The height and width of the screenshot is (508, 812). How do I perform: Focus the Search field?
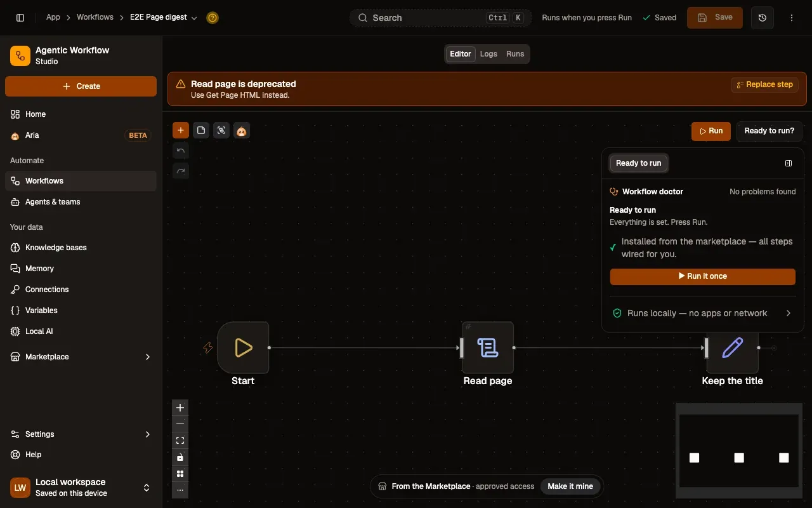pyautogui.click(x=441, y=18)
